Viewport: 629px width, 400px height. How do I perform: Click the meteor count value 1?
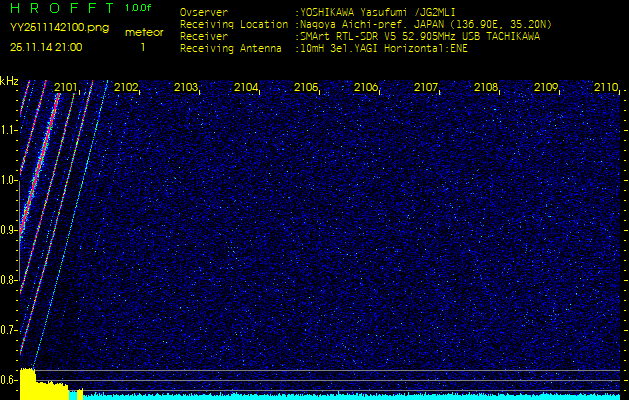143,47
